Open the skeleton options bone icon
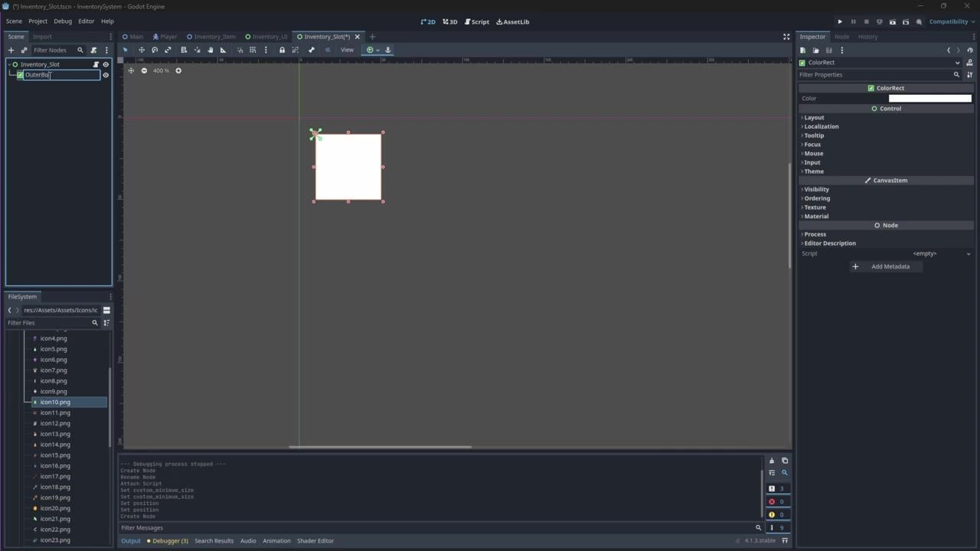 (x=312, y=50)
